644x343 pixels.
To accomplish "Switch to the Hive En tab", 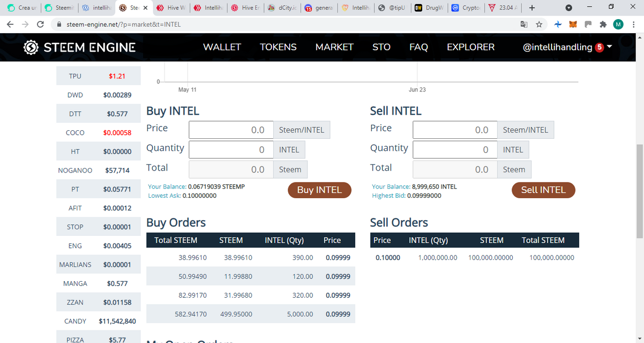I will (245, 8).
